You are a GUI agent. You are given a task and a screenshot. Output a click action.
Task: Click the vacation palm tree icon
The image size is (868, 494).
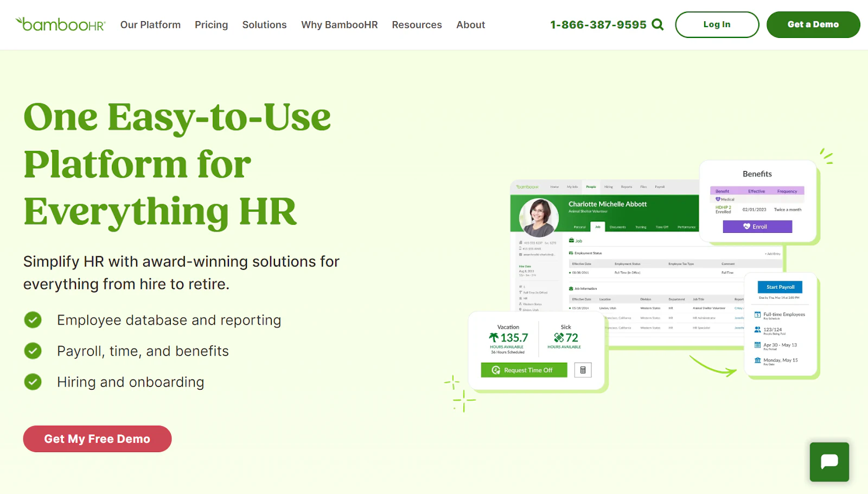[x=494, y=338]
